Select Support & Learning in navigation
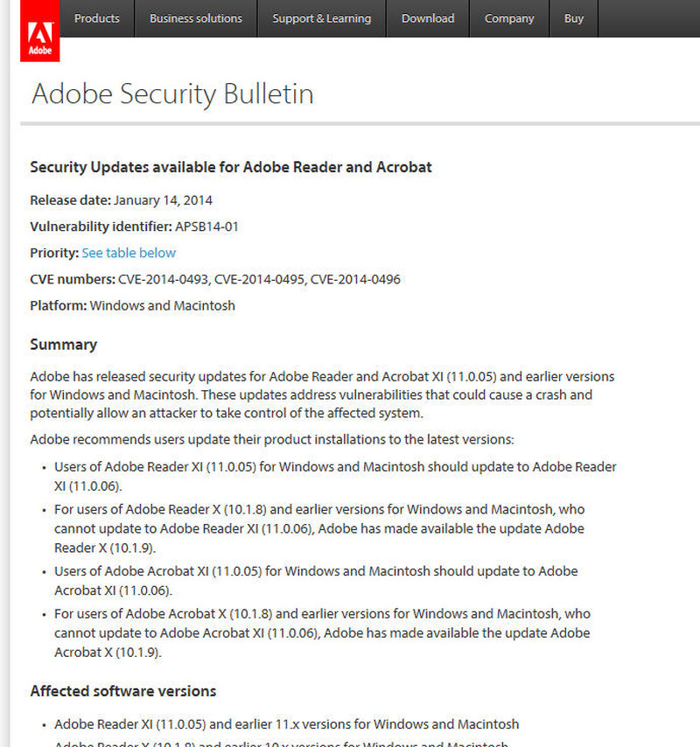The width and height of the screenshot is (700, 747). click(x=321, y=18)
